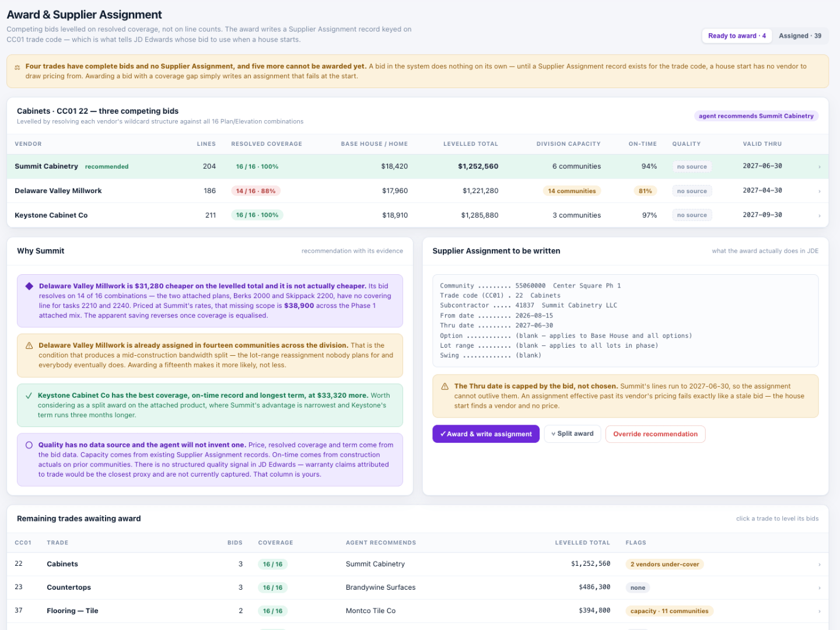The width and height of the screenshot is (840, 630).
Task: Click the no source badge in Summit Cabinetry row
Action: 692,167
